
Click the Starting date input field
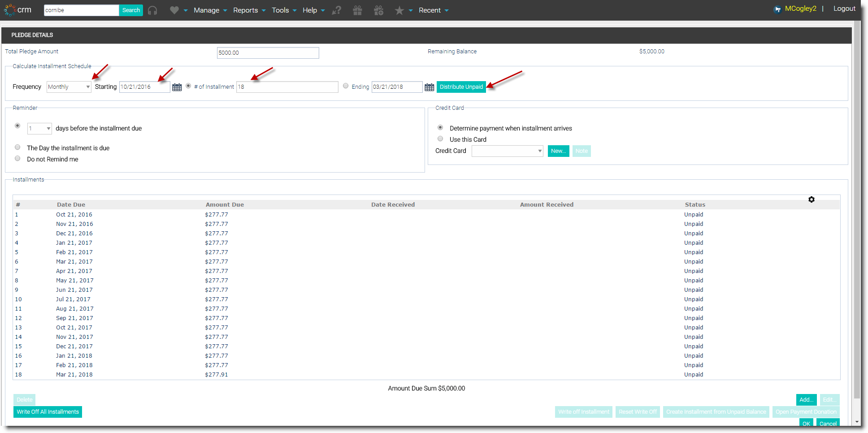pyautogui.click(x=145, y=87)
